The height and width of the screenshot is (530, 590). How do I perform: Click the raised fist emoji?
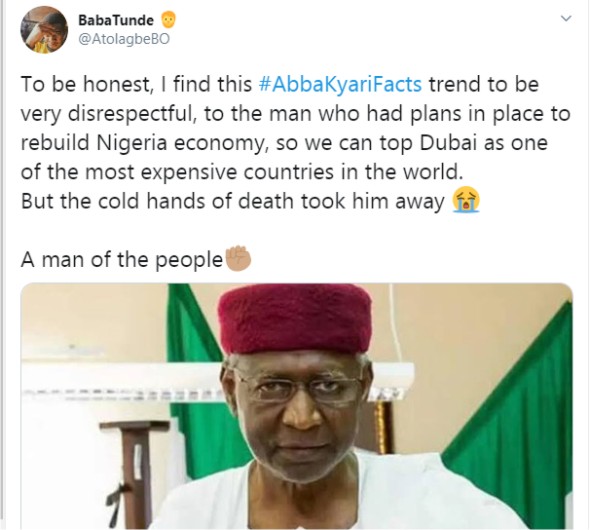point(238,258)
